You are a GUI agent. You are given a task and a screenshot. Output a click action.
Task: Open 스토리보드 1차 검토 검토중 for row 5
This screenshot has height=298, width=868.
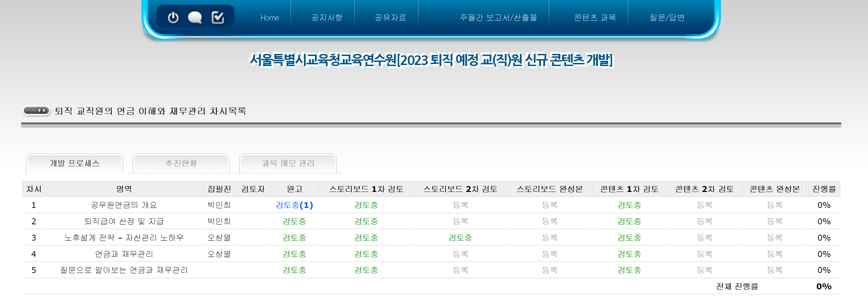click(366, 270)
